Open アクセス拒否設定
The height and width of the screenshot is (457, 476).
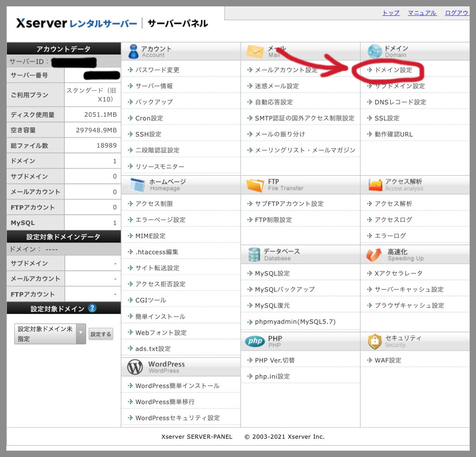(160, 284)
